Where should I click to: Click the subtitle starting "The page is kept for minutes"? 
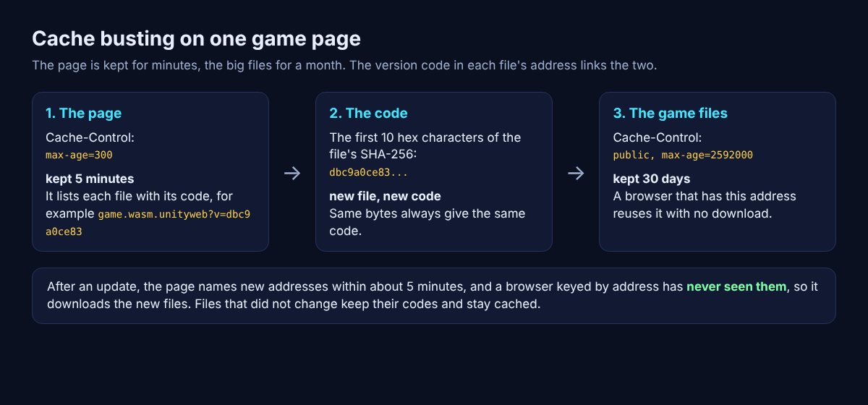click(x=344, y=65)
